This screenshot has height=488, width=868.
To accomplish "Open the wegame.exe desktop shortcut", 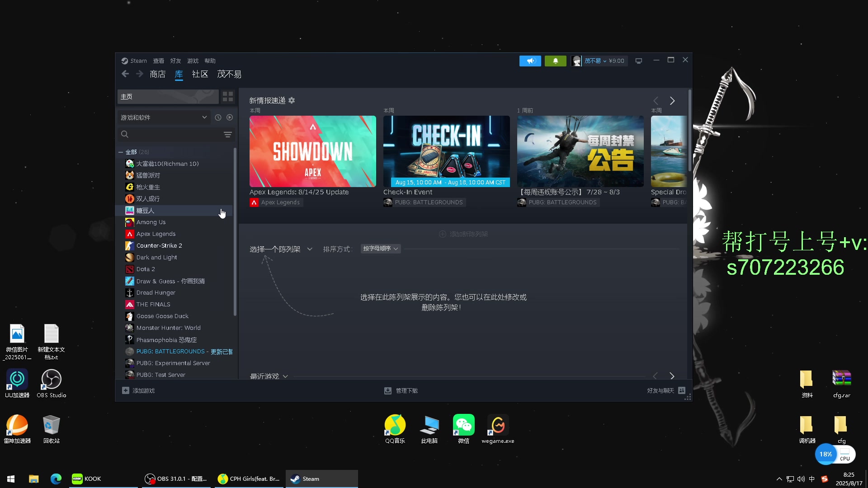I will (498, 429).
